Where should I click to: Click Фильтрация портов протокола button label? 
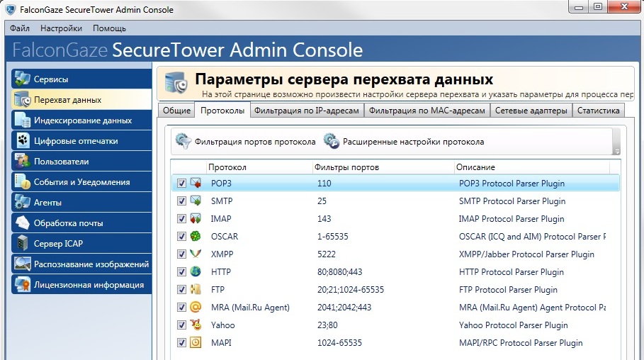pyautogui.click(x=255, y=142)
